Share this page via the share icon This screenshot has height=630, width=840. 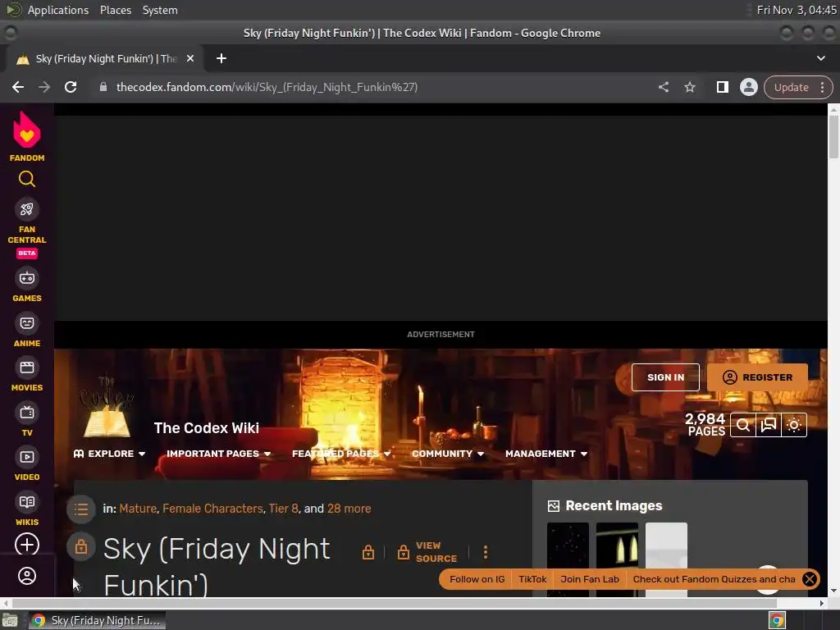click(x=664, y=87)
